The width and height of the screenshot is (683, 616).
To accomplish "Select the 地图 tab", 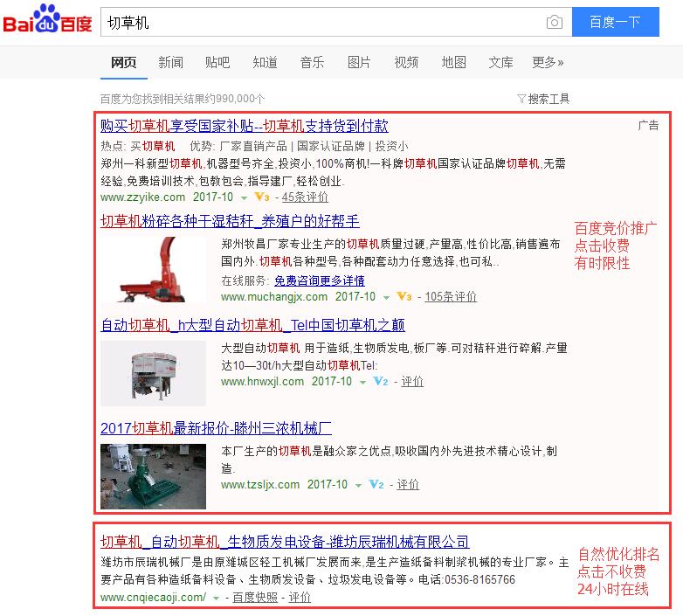I will pos(453,62).
